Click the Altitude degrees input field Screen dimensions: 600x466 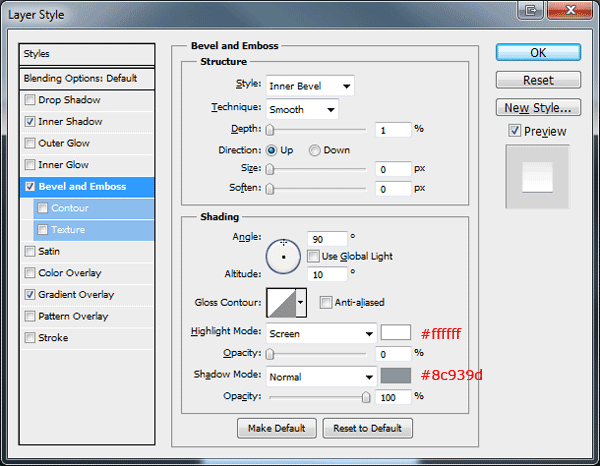(327, 274)
